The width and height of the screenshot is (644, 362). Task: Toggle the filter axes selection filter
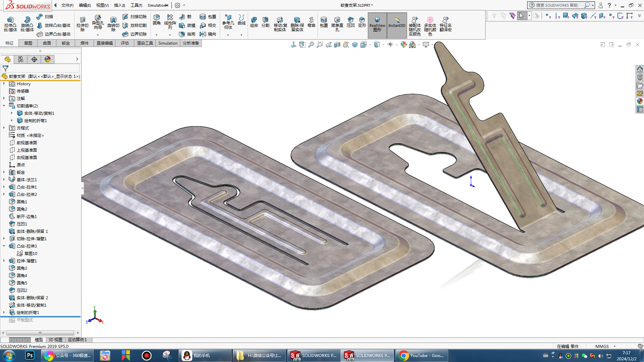[x=593, y=16]
